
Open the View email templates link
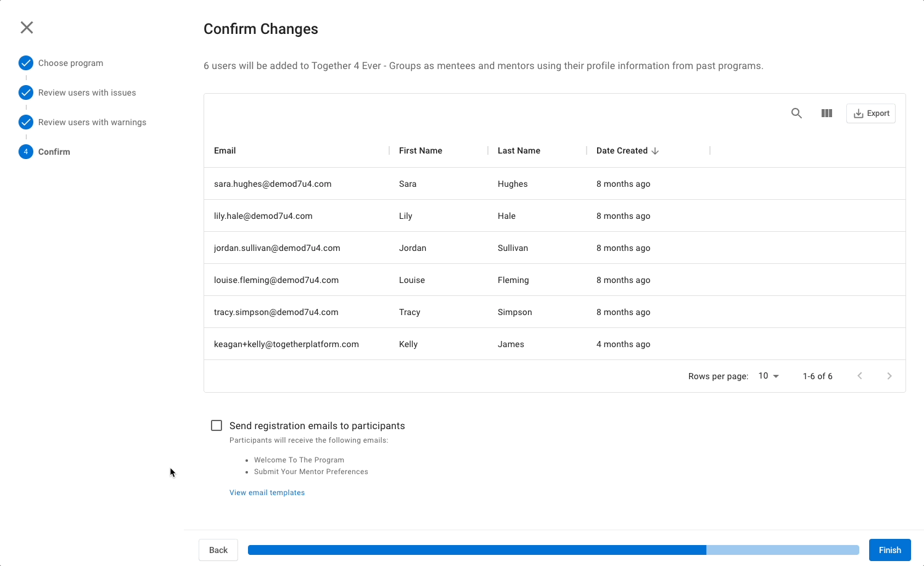pyautogui.click(x=267, y=493)
